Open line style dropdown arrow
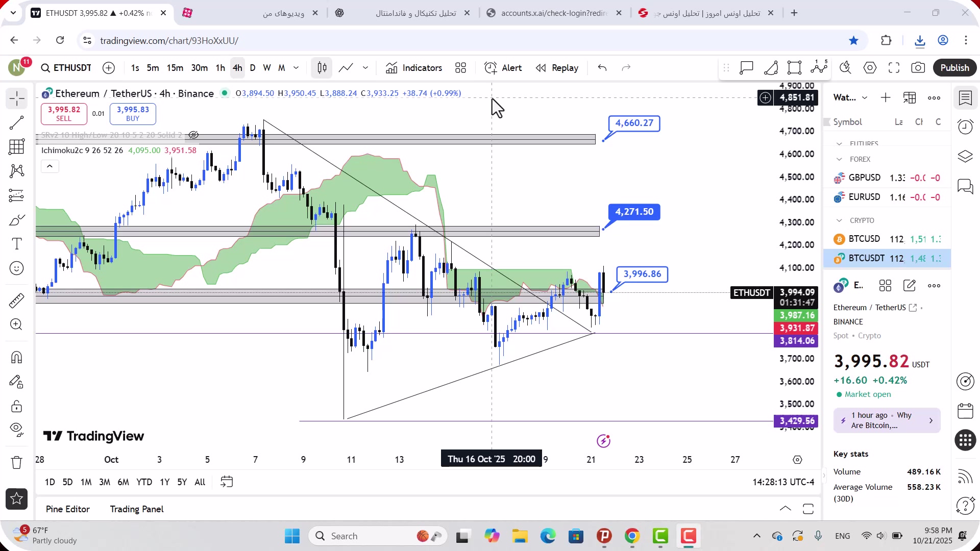The height and width of the screenshot is (551, 980). pos(365,68)
